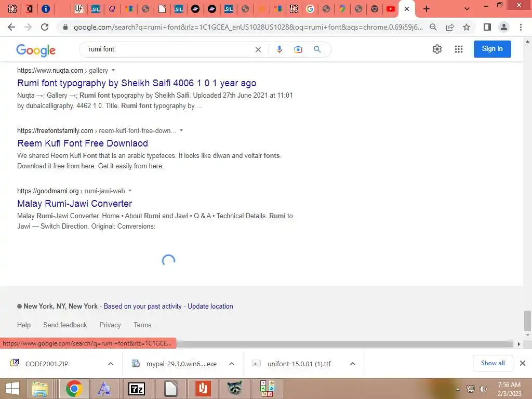The width and height of the screenshot is (532, 399).
Task: Open the raccoon Mypal browser on taskbar
Action: (235, 389)
